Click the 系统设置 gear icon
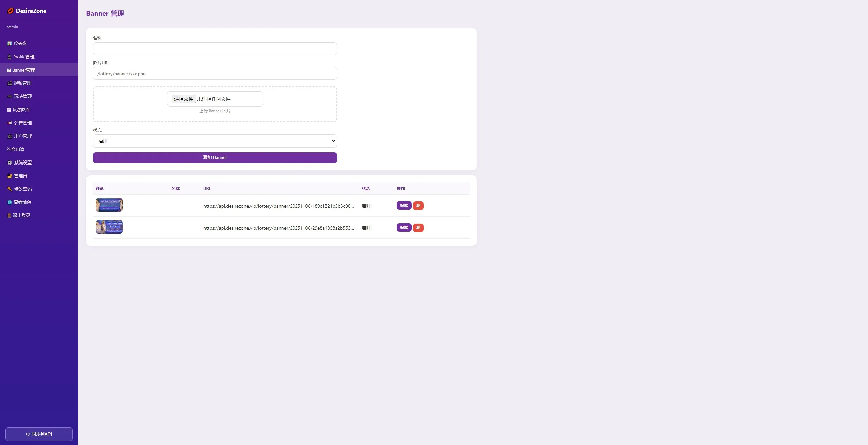868x445 pixels. (x=9, y=162)
